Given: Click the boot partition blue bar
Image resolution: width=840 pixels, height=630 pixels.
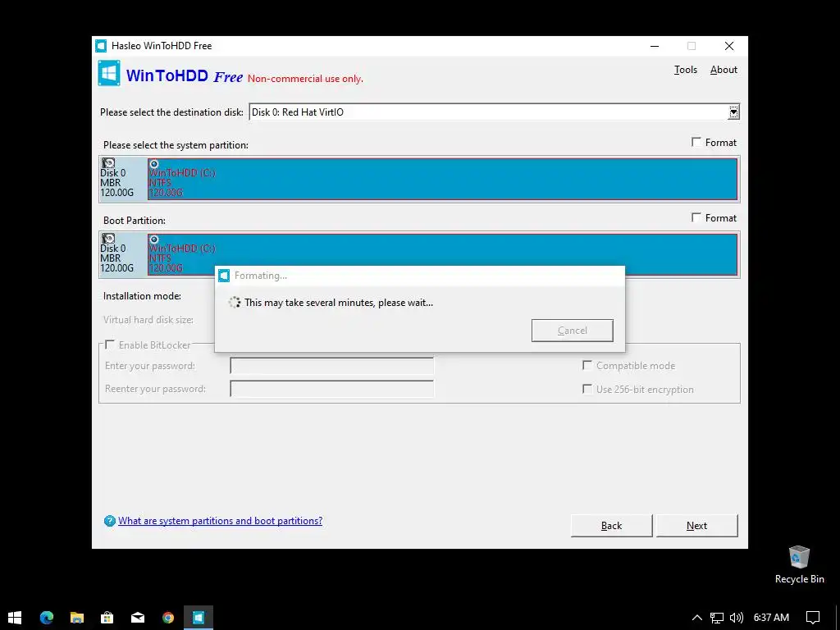Looking at the screenshot, I should point(442,254).
